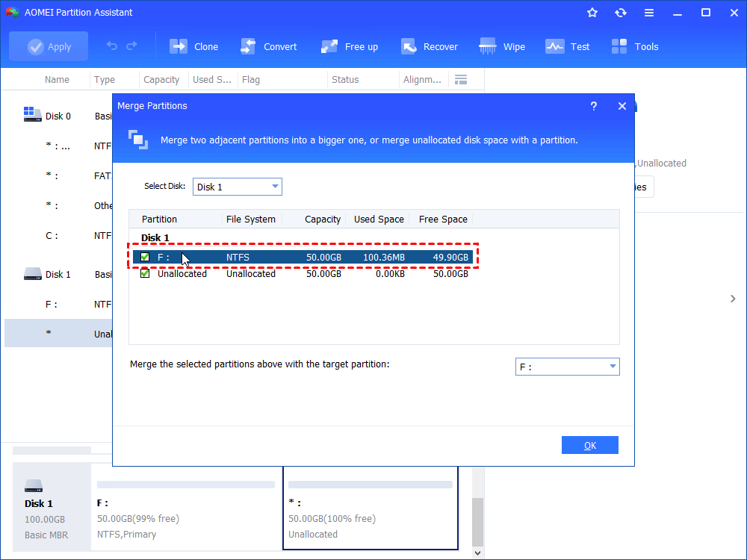Click the column view settings icon
The width and height of the screenshot is (747, 560).
pos(461,80)
